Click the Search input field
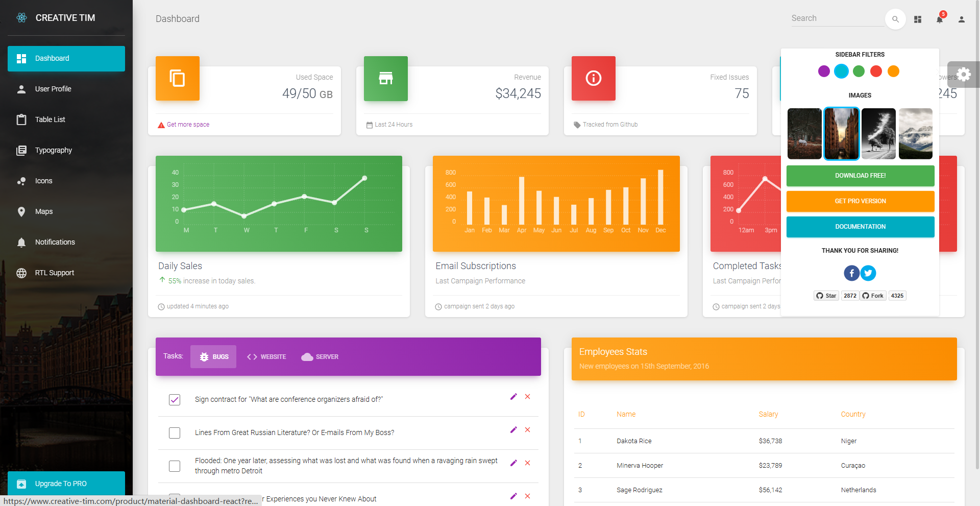Image resolution: width=980 pixels, height=506 pixels. [837, 18]
